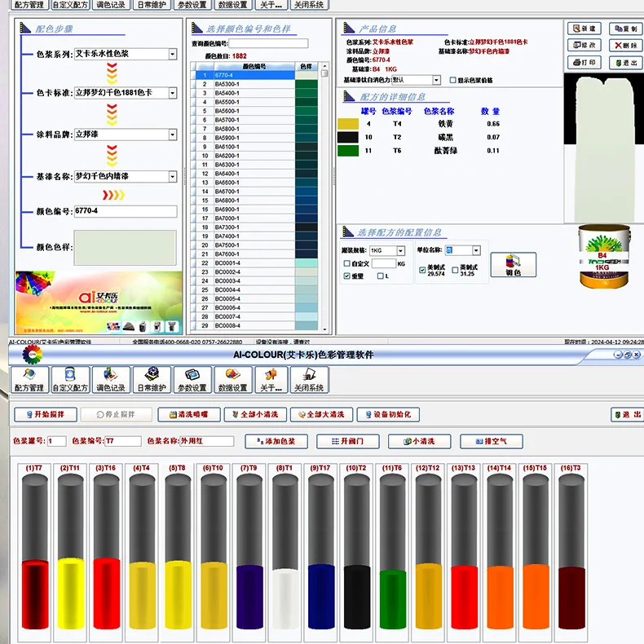This screenshot has width=644, height=644.
Task: Open 自定义配方 in the lower window toolbar
Action: [70, 380]
